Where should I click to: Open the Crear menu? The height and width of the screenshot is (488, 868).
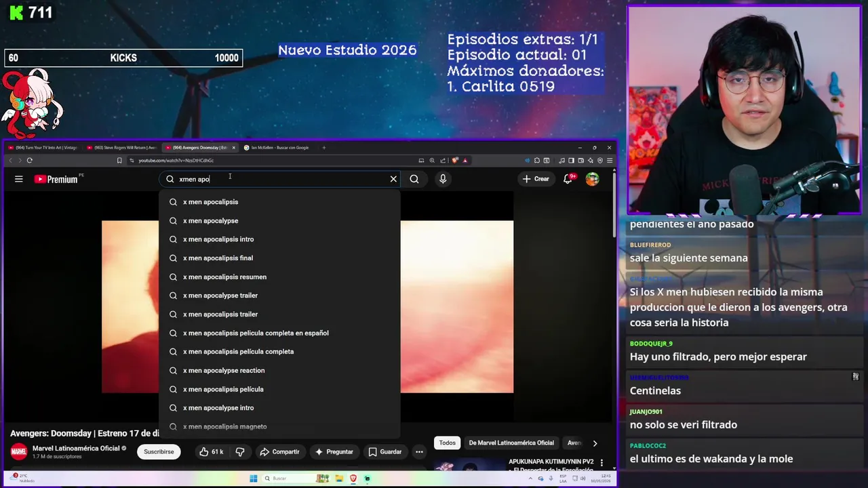click(x=536, y=179)
